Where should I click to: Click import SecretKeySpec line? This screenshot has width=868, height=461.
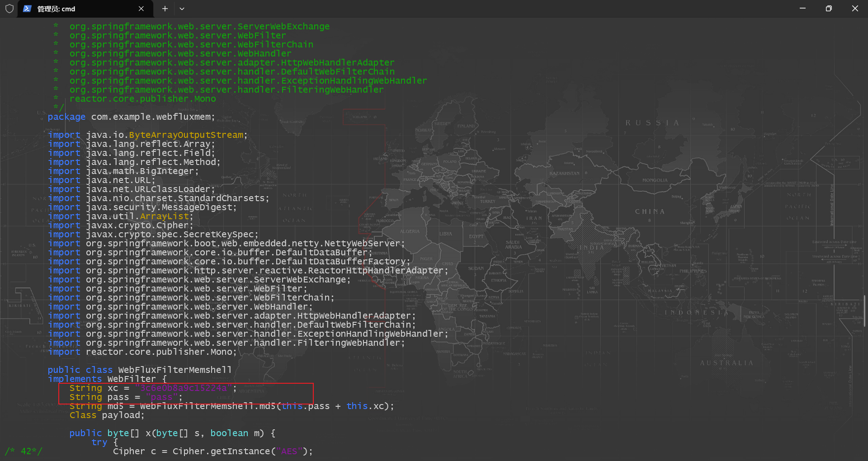(x=153, y=235)
